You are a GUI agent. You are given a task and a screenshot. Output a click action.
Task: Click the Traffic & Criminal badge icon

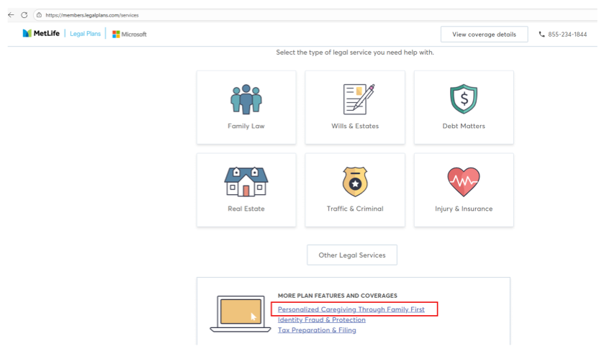(x=354, y=181)
